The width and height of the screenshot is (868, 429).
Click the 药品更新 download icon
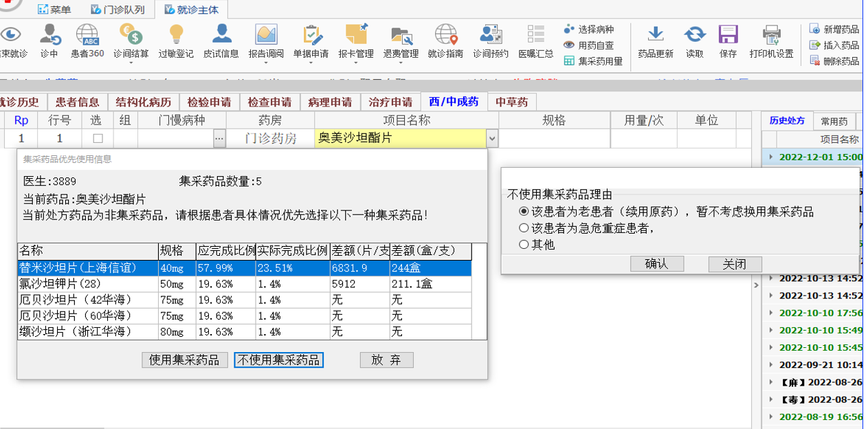pyautogui.click(x=656, y=35)
